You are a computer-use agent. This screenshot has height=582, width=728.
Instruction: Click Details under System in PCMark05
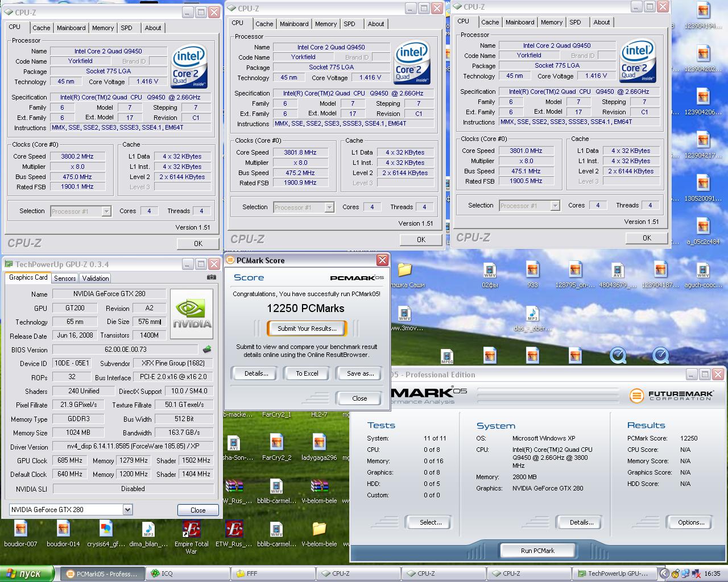(x=581, y=522)
